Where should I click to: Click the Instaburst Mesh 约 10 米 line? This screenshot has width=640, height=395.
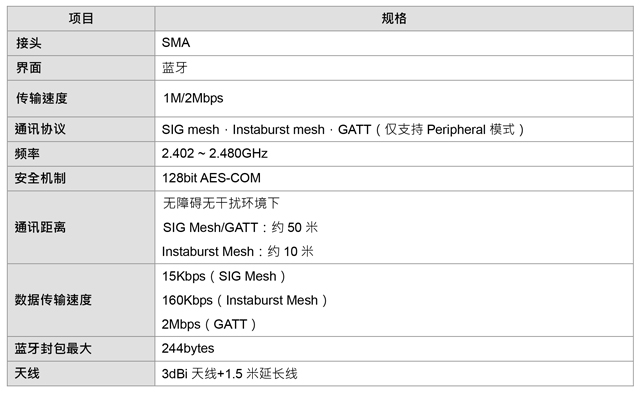(x=238, y=251)
